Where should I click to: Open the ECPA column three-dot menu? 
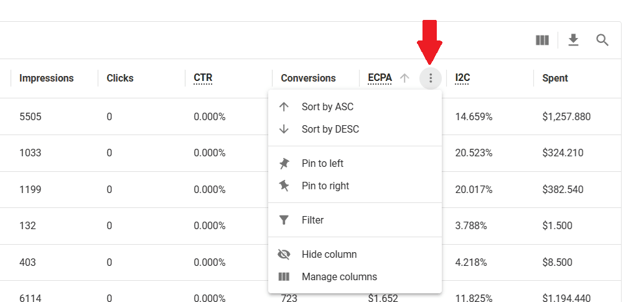click(x=431, y=78)
